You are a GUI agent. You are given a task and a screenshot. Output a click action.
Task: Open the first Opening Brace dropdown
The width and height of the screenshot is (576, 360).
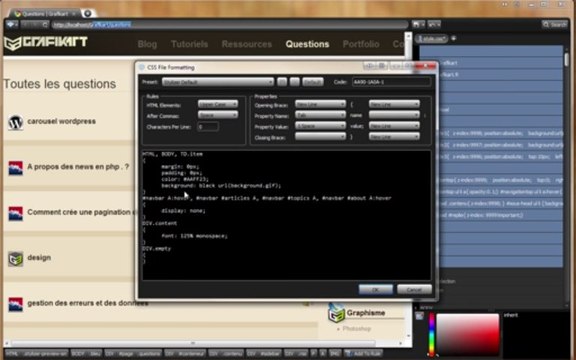(320, 104)
